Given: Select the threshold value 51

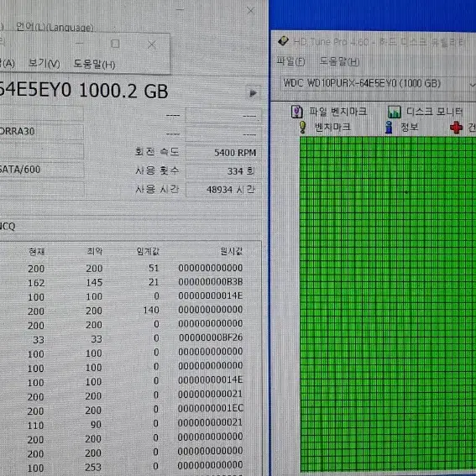Looking at the screenshot, I should pos(154,268).
